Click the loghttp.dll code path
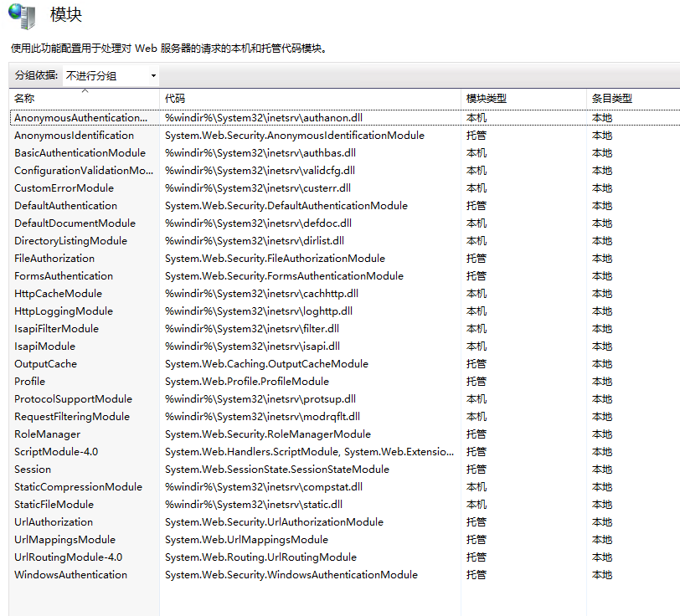The width and height of the screenshot is (680, 616). click(x=259, y=311)
